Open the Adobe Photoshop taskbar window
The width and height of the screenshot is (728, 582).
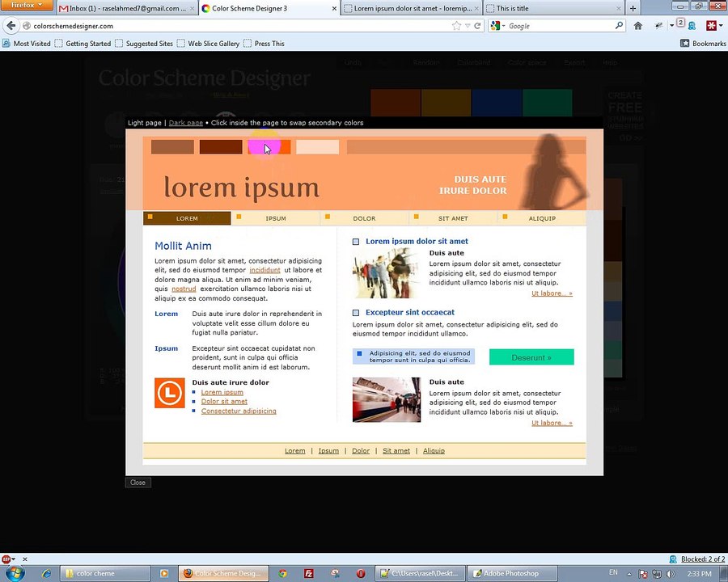[510, 574]
